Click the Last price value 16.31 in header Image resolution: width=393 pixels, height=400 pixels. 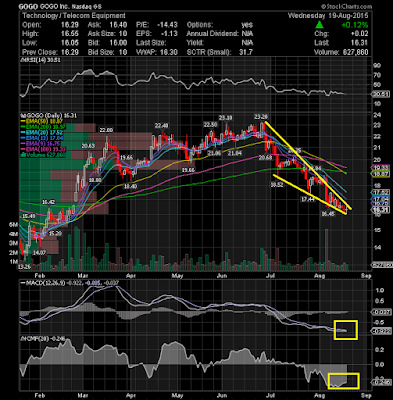[x=361, y=43]
